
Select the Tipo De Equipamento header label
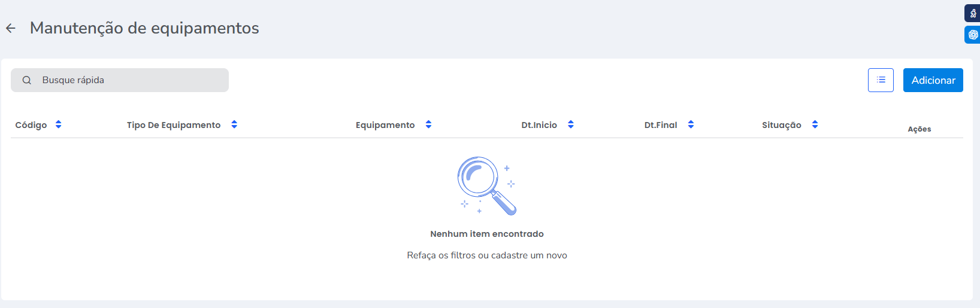pyautogui.click(x=174, y=125)
